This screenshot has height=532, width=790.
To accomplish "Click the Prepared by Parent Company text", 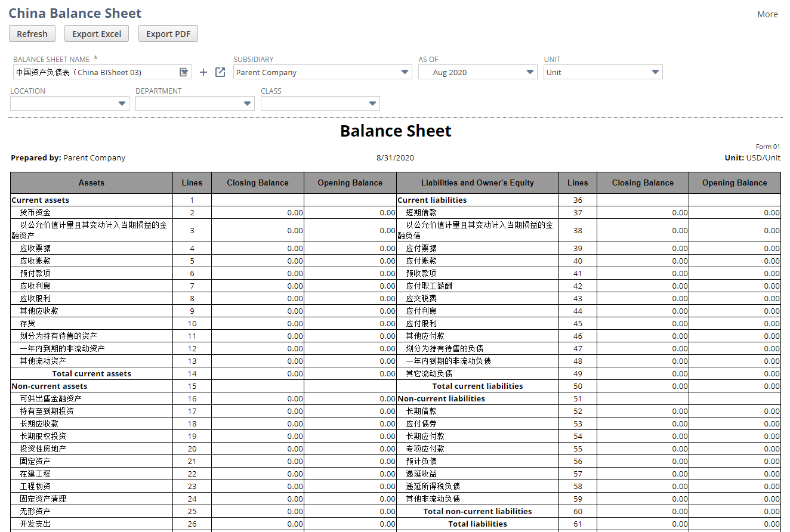I will [68, 158].
